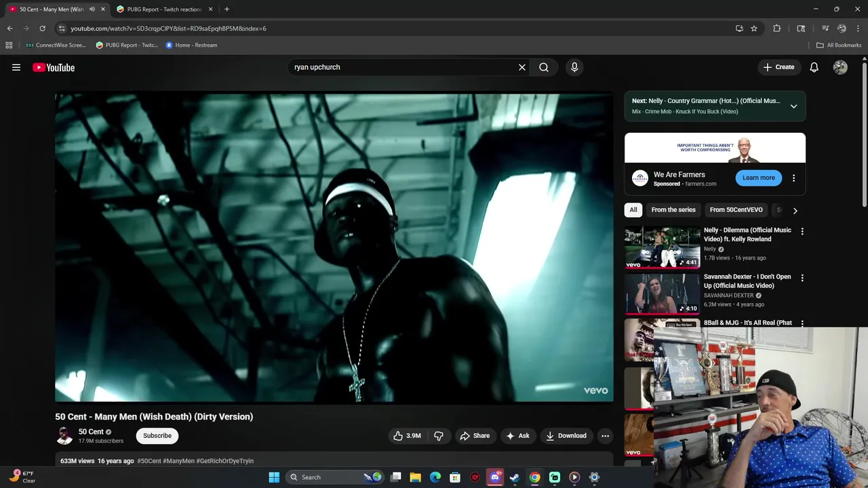Open the Chrome three-dot menu

pyautogui.click(x=858, y=28)
